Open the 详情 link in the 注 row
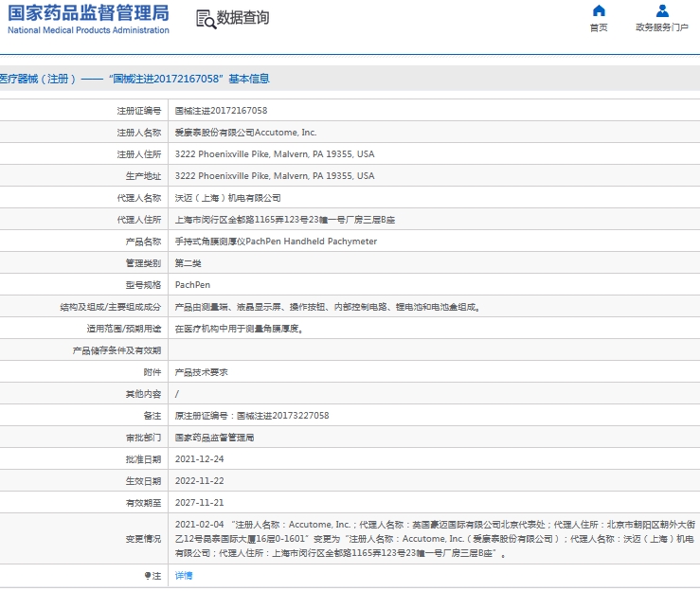Screen dimensions: 700x591 tap(184, 576)
